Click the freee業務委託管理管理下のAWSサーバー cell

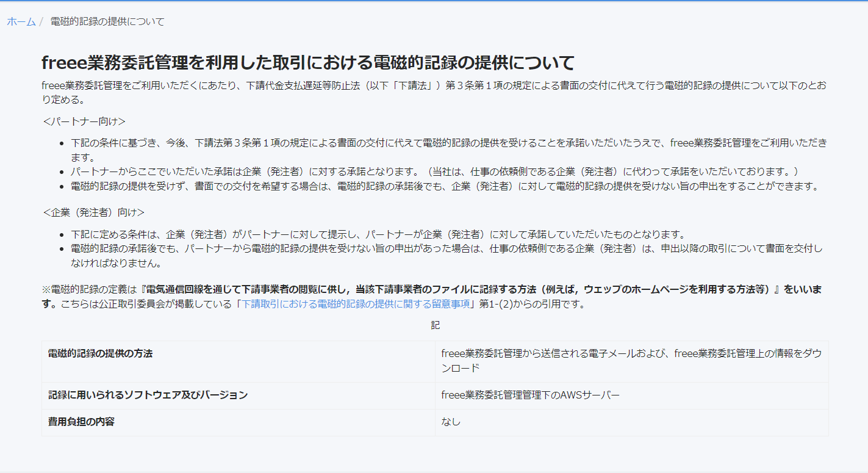click(631, 395)
